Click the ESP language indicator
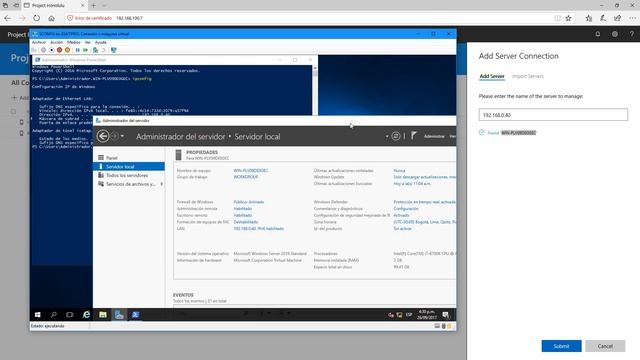Screen dimensions: 640x360 [409, 315]
